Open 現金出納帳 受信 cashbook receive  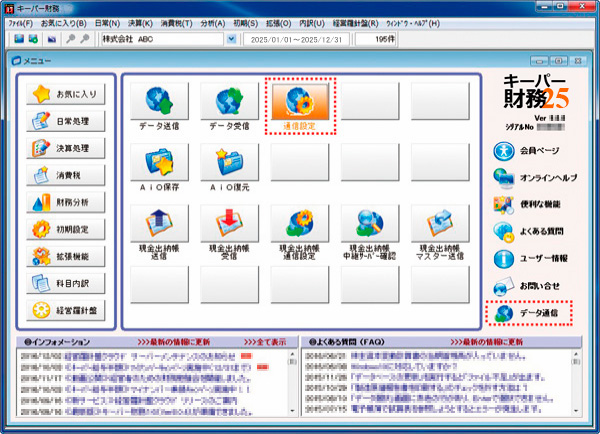click(229, 224)
